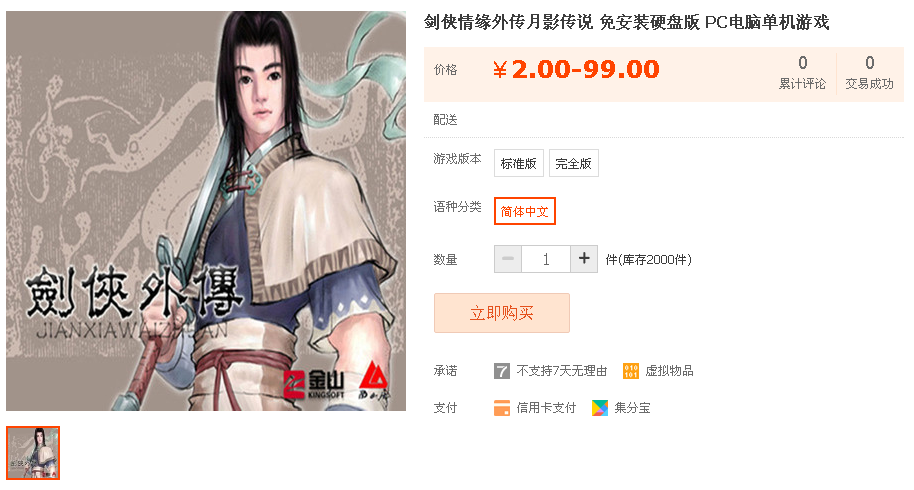Click the 立即购买 buy now button
The image size is (914, 490).
coord(502,313)
